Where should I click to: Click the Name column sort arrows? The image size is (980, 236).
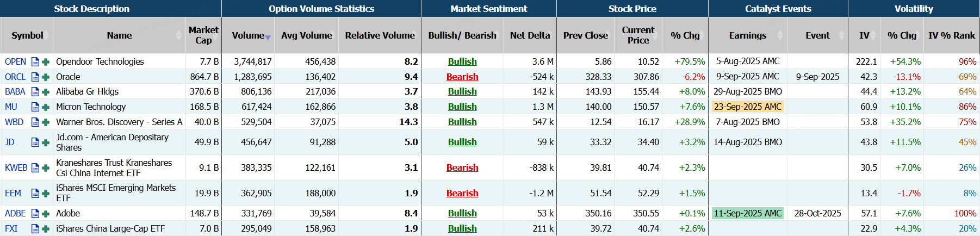[179, 35]
